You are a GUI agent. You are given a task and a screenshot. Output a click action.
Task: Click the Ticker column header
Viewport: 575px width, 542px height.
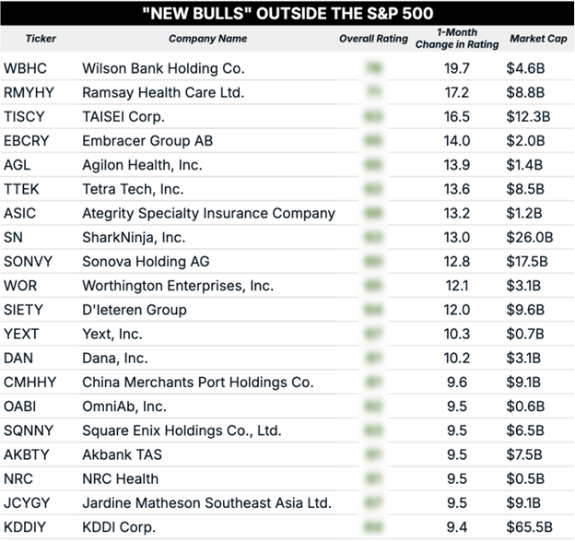click(40, 39)
